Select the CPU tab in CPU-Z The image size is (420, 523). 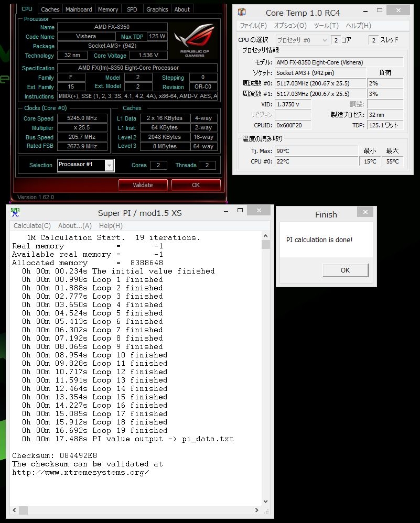(x=27, y=9)
